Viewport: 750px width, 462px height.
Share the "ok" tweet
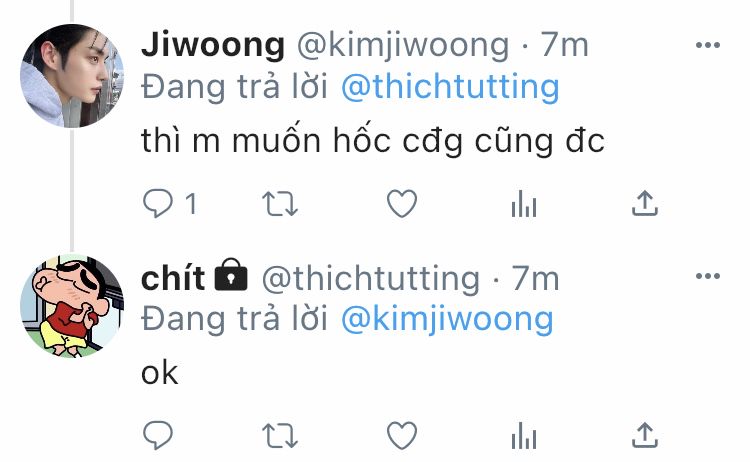pyautogui.click(x=645, y=435)
